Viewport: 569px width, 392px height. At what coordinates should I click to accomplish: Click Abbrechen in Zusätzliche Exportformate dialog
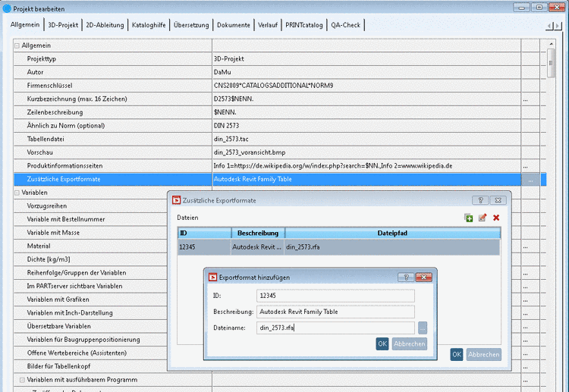pyautogui.click(x=484, y=354)
